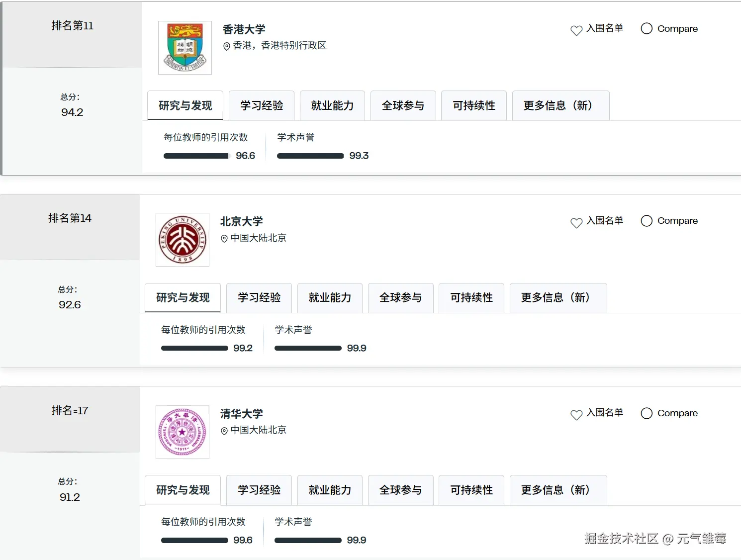The image size is (741, 560).
Task: Click the Tsinghua University purple seal logo
Action: 183,432
